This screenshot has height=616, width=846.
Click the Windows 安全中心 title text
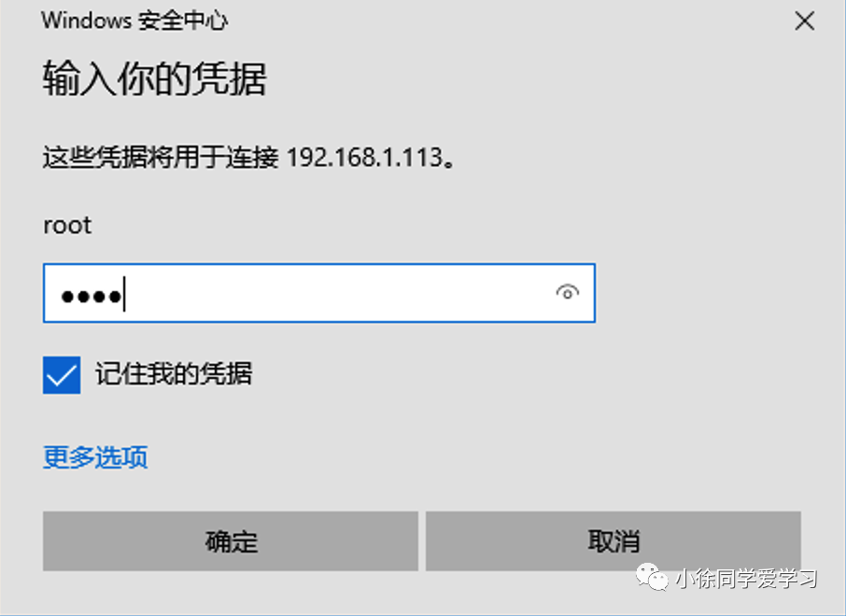134,21
